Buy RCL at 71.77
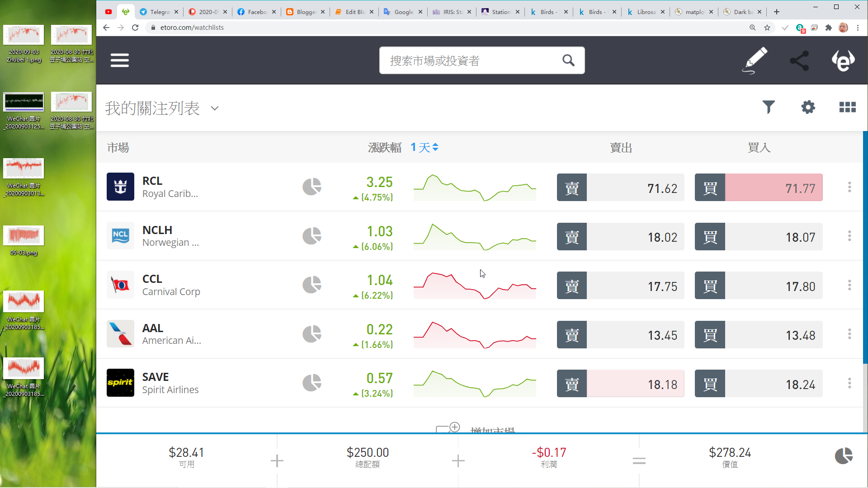The height and width of the screenshot is (488, 868). coord(759,187)
